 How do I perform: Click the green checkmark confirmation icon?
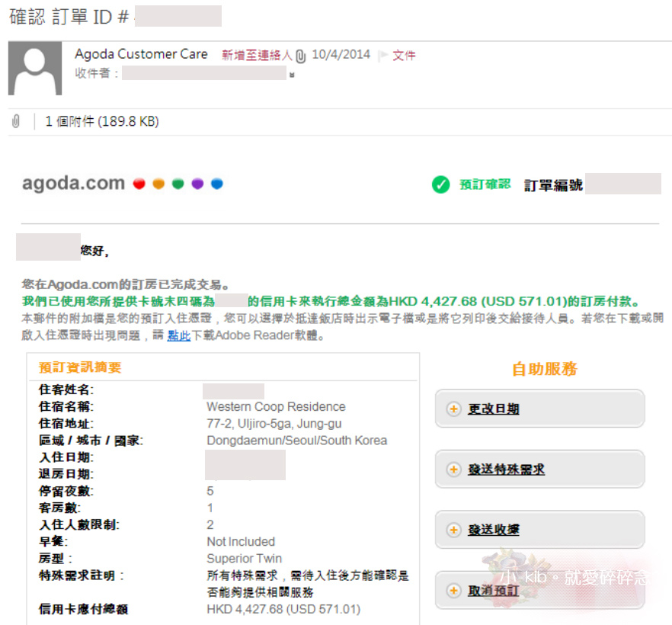[x=440, y=184]
